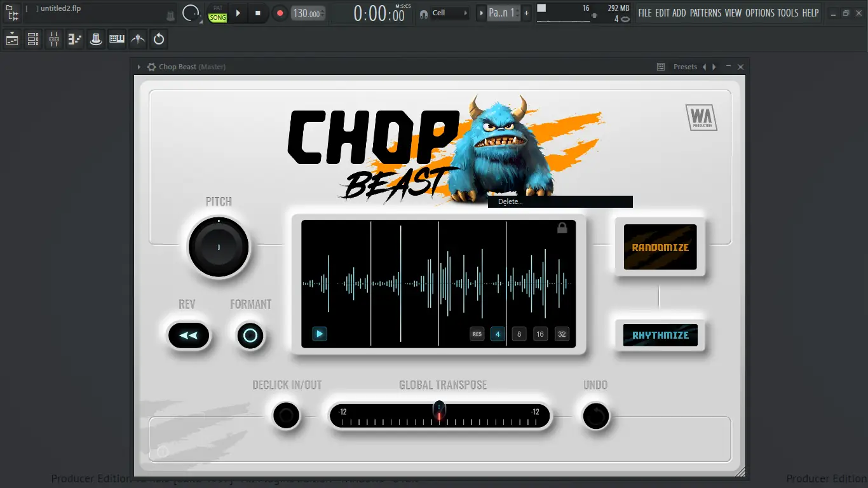
Task: Open the step-graph pattern view icon
Action: pyautogui.click(x=75, y=39)
